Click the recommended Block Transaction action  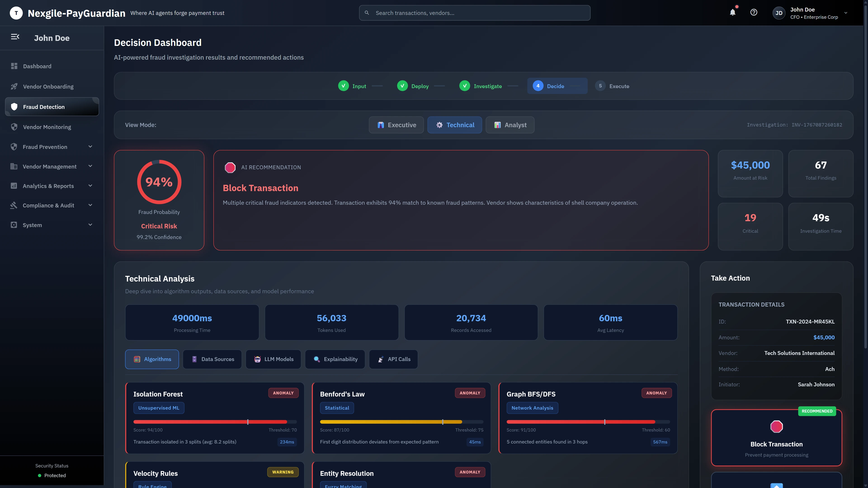tap(776, 438)
